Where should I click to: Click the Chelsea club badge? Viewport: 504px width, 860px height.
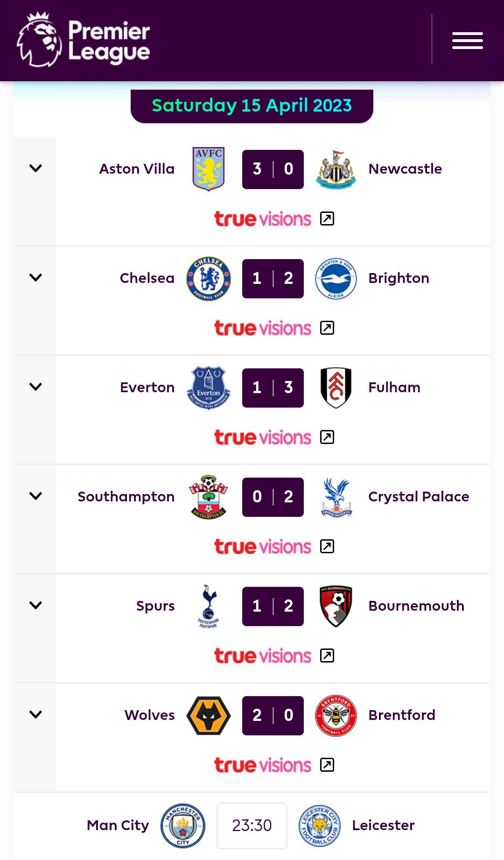209,278
